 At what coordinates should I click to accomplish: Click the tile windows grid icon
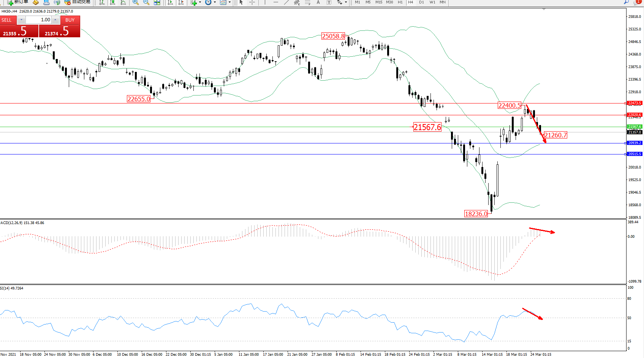[x=157, y=2]
